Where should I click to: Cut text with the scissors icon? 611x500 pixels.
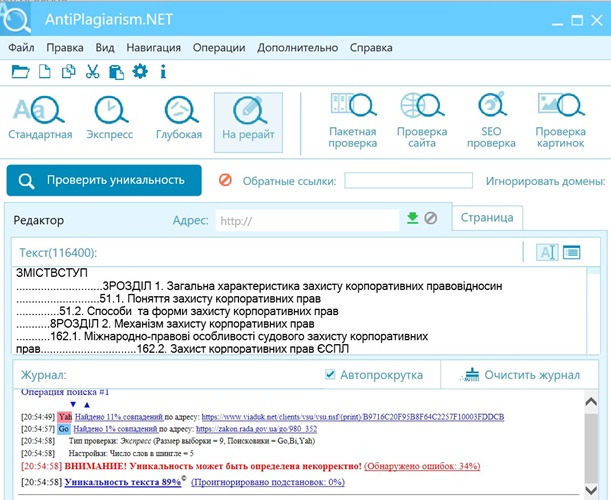click(x=92, y=72)
